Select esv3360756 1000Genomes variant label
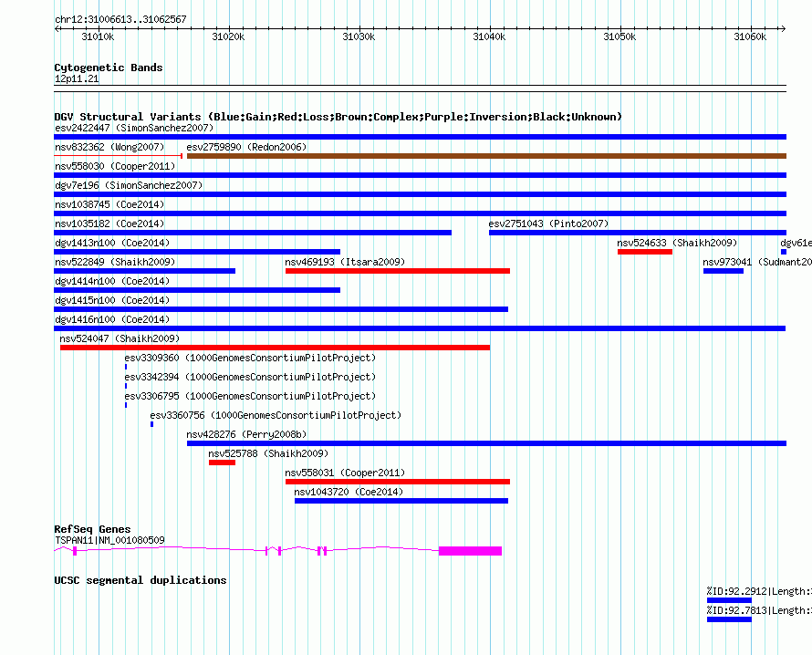 click(x=276, y=415)
